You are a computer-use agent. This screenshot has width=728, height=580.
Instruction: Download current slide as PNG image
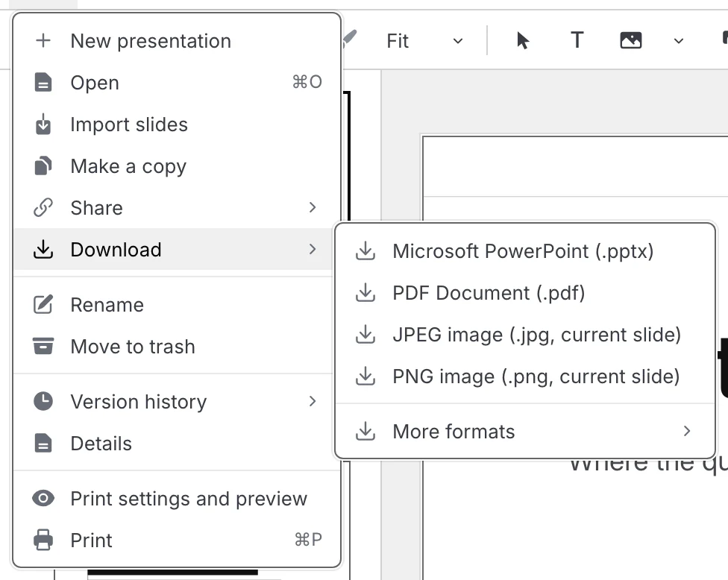(x=525, y=376)
